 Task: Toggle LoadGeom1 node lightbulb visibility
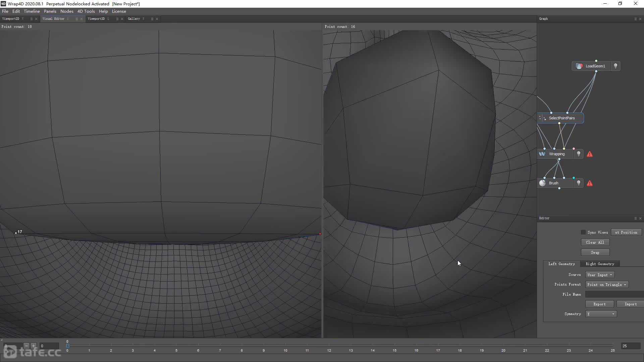click(615, 66)
